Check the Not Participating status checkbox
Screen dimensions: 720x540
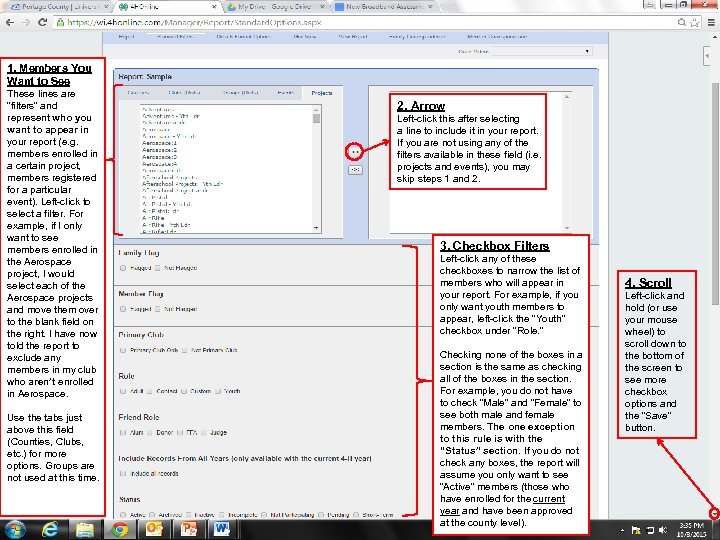pos(264,515)
